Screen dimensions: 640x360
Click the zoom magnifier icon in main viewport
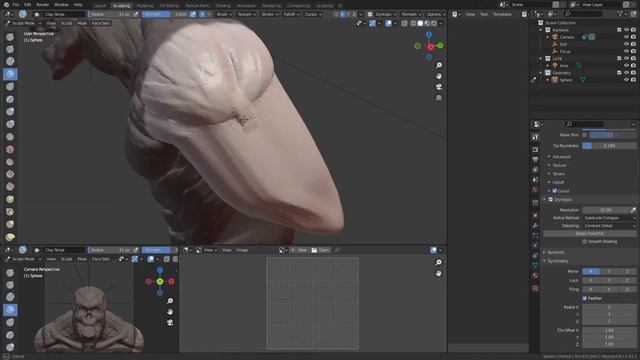pyautogui.click(x=439, y=65)
